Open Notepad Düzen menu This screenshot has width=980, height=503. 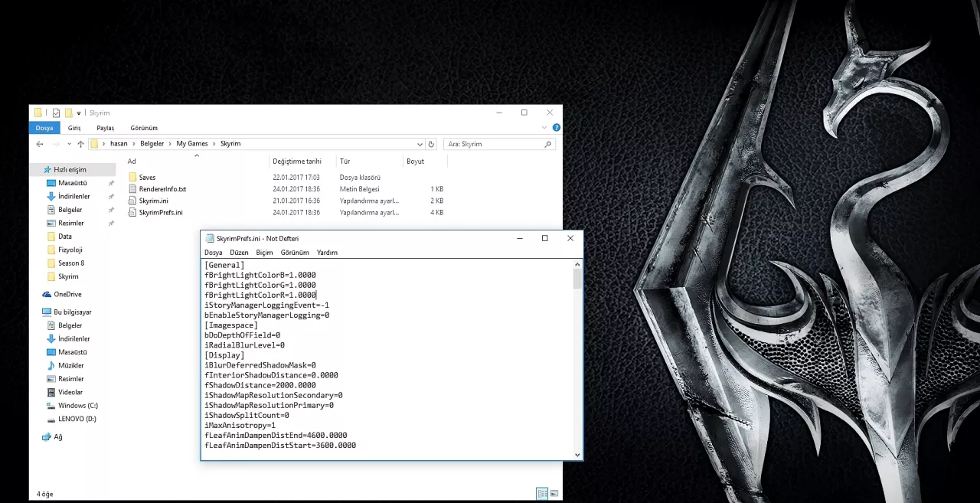(239, 252)
